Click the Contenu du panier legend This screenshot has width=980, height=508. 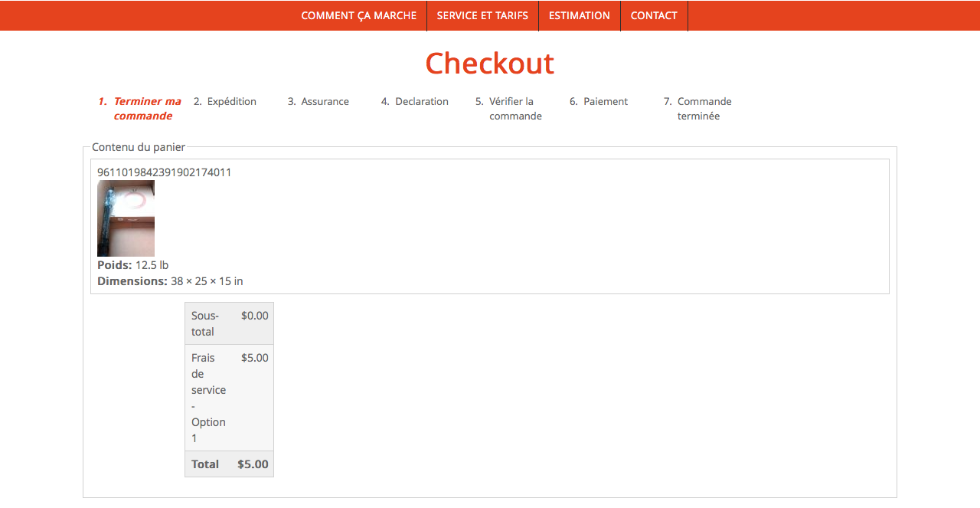click(x=139, y=147)
